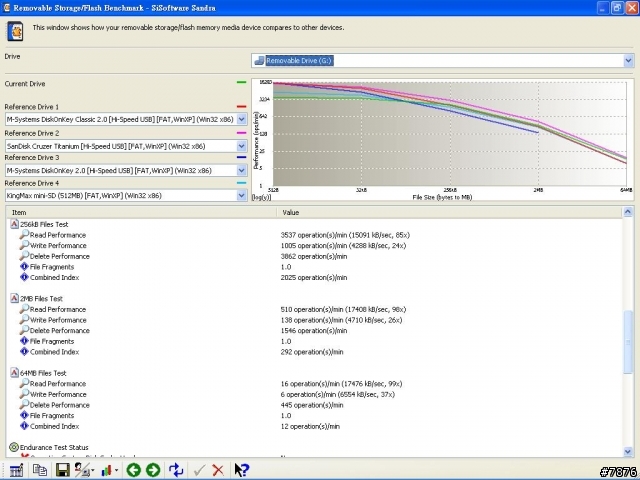Click the 256kB Files Test icon
640x480 pixels.
(14, 224)
